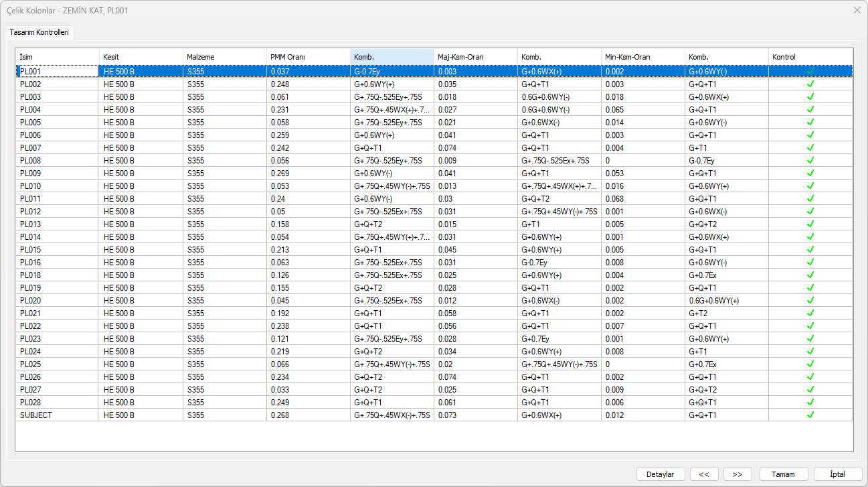The width and height of the screenshot is (868, 487).
Task: Click combination G-0.7Ey in PL001 row
Action: 367,71
